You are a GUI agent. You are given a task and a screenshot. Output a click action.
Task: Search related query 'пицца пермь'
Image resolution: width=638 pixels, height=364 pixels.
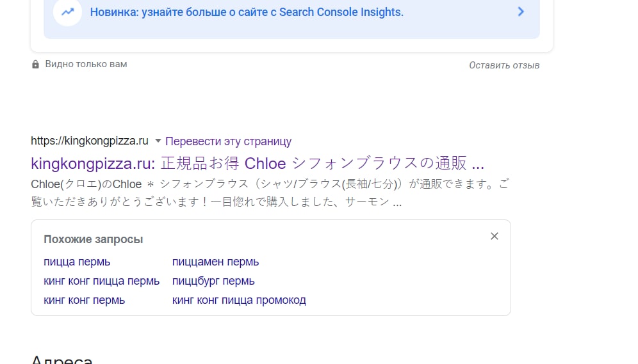(77, 262)
